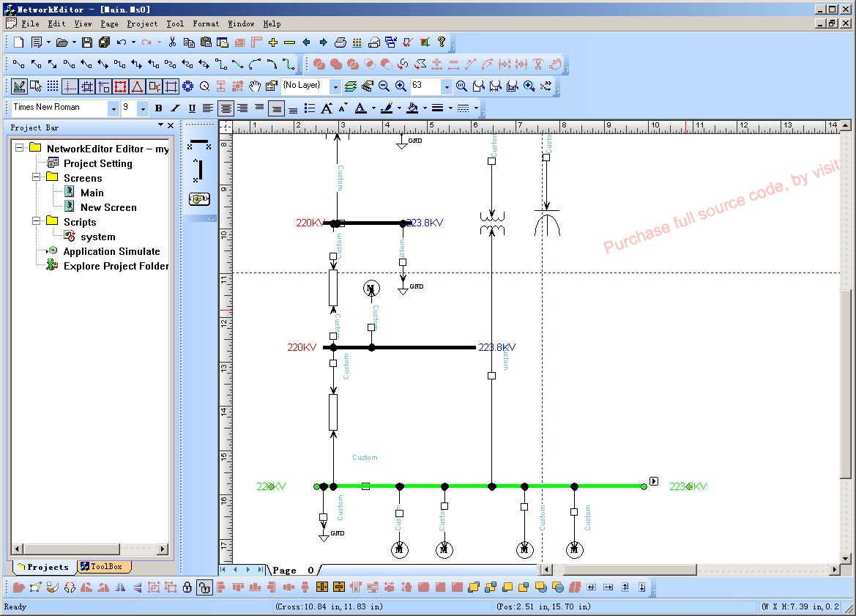Click the Print icon in the toolbar
The image size is (856, 616).
(340, 42)
